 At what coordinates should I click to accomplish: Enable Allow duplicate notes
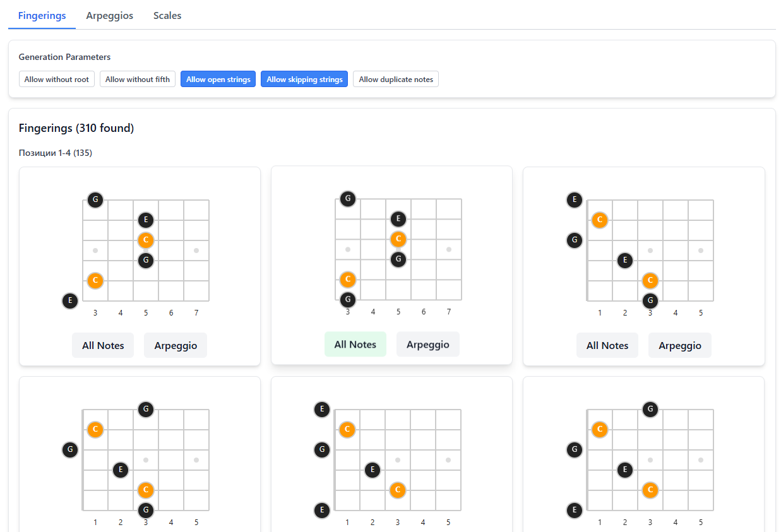click(396, 80)
